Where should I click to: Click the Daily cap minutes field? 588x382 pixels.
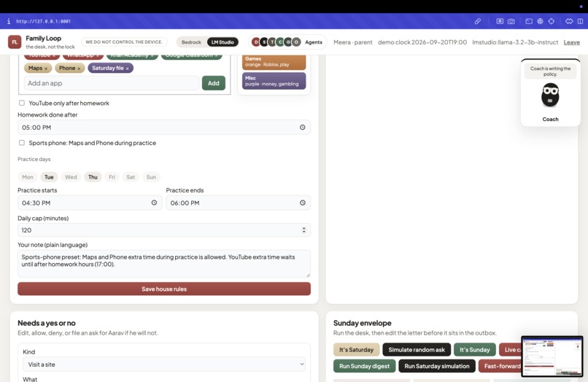coord(164,230)
